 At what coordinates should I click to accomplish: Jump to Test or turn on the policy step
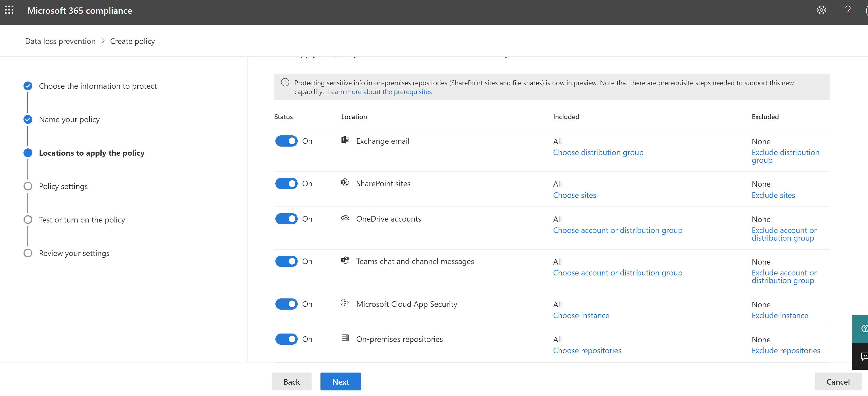pos(82,220)
